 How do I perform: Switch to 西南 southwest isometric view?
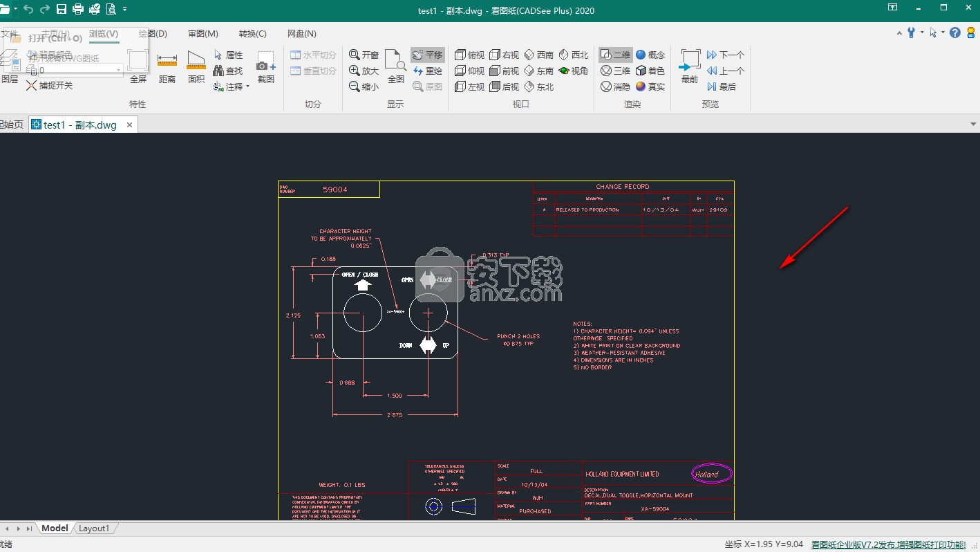point(538,55)
